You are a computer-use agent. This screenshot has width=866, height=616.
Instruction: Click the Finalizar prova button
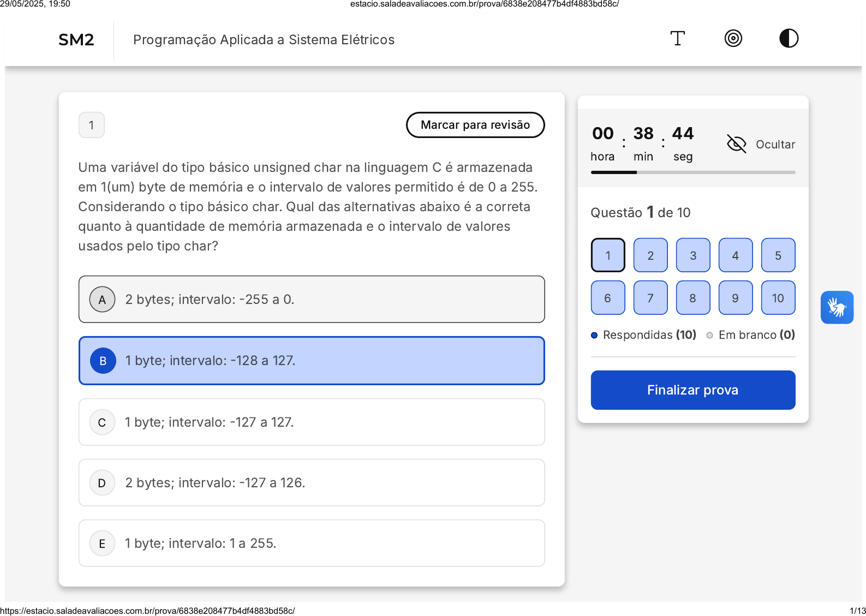pyautogui.click(x=692, y=390)
